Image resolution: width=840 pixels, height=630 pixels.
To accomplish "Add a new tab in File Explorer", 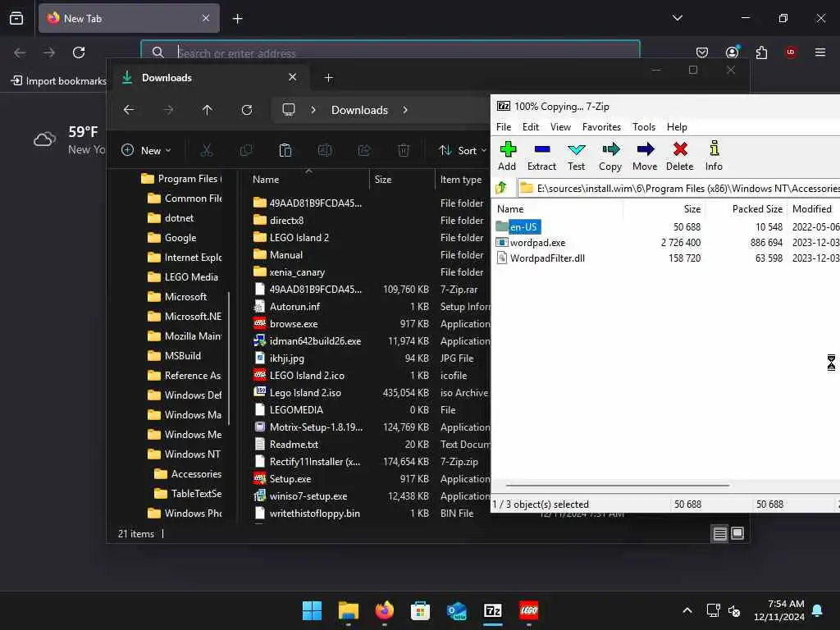I will pos(328,78).
